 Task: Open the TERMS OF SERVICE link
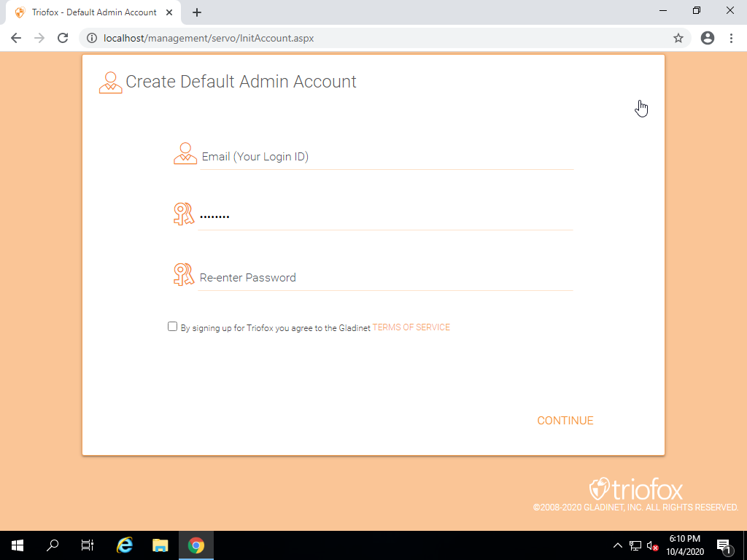tap(411, 327)
